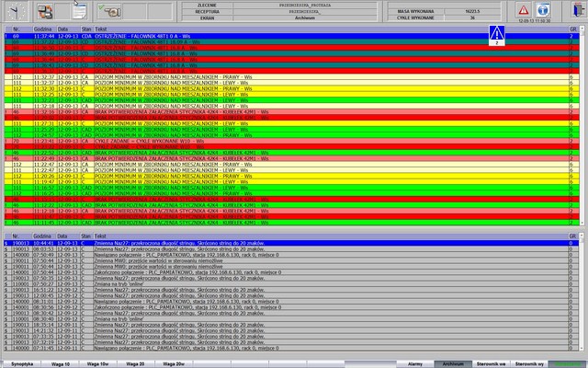The height and width of the screenshot is (368, 588).
Task: Select CYKLE ZADANE row at 11:23:41
Action: click(292, 141)
